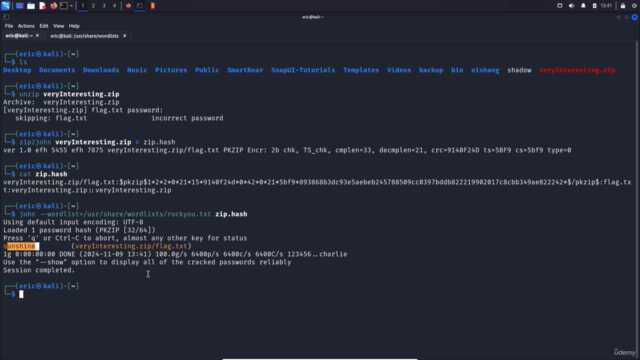Click the Desktop directory name
Image resolution: width=640 pixels, height=360 pixels.
click(17, 70)
